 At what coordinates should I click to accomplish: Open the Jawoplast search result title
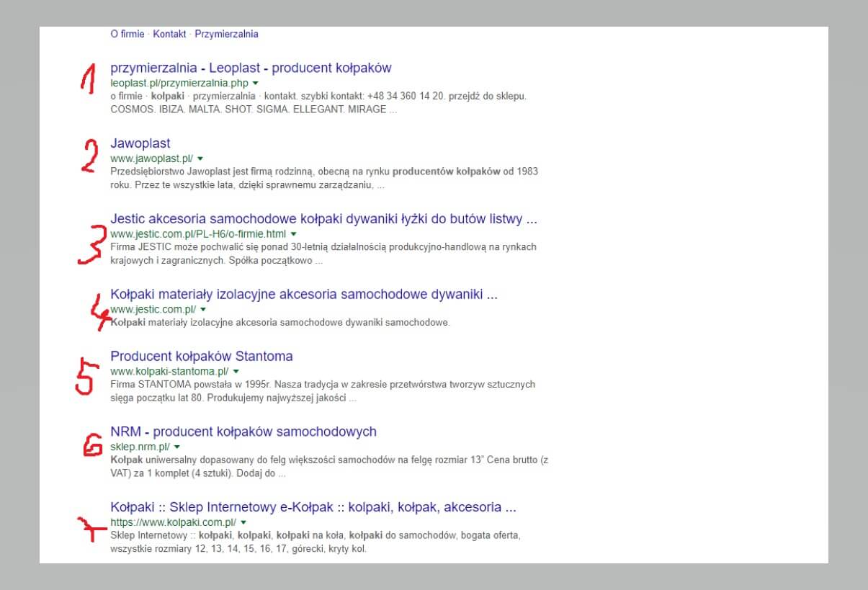tap(140, 143)
